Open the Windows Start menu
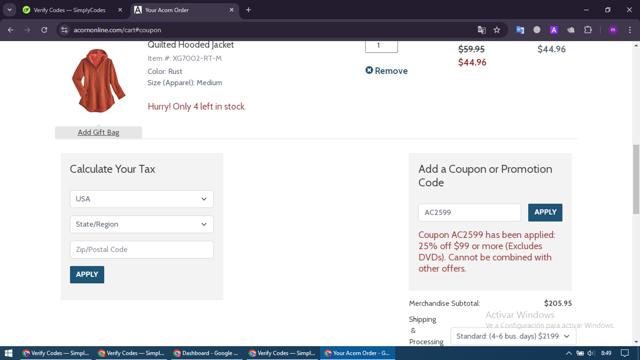Screen dimensions: 640x360 pyautogui.click(x=8, y=353)
